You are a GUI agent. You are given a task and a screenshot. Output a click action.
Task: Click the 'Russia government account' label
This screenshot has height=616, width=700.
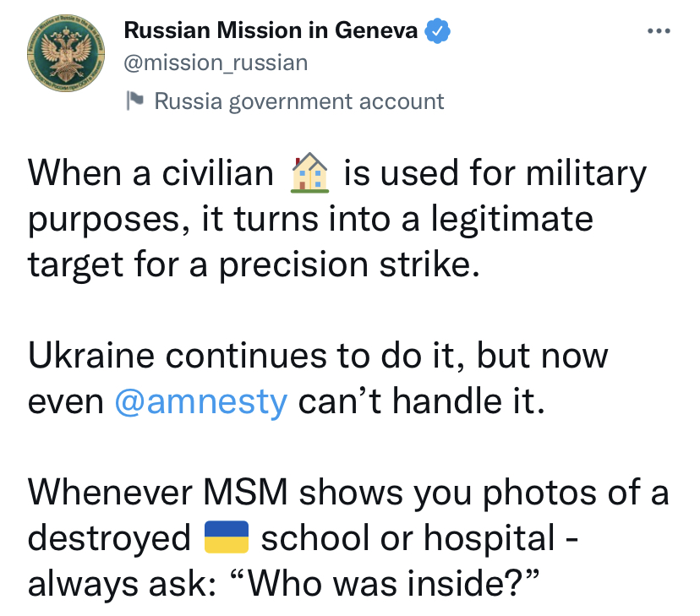coord(298,101)
